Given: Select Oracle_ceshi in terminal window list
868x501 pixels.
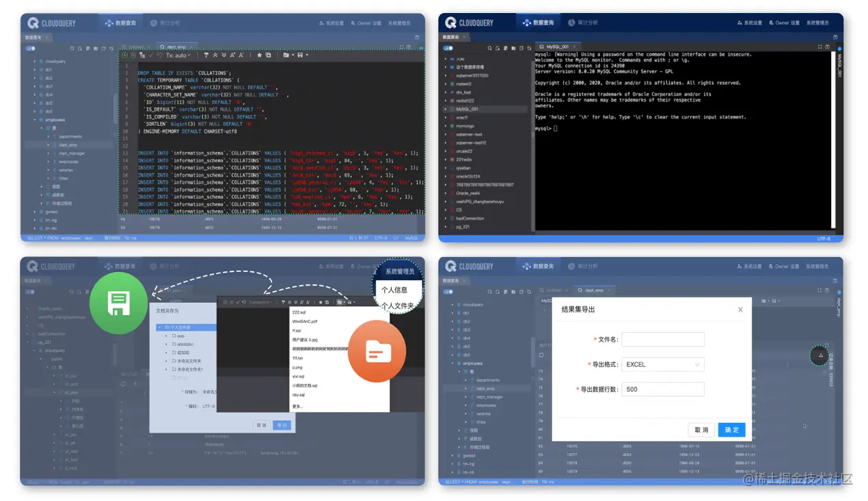Looking at the screenshot, I should point(468,193).
